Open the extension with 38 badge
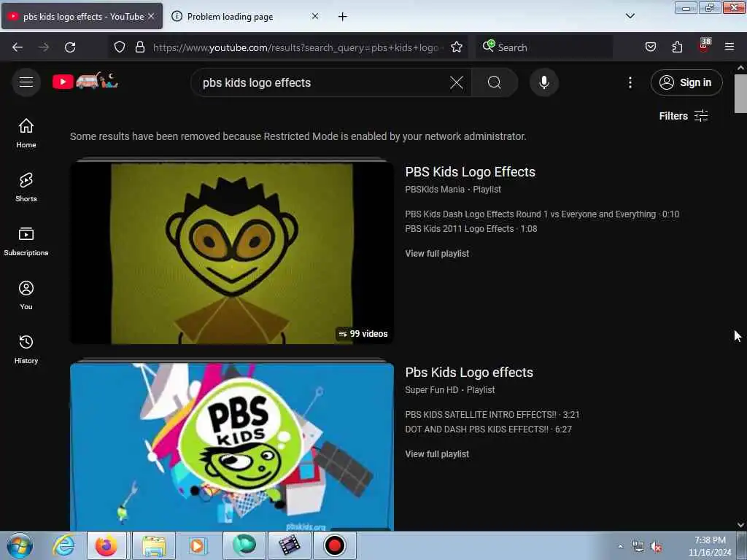 point(704,46)
